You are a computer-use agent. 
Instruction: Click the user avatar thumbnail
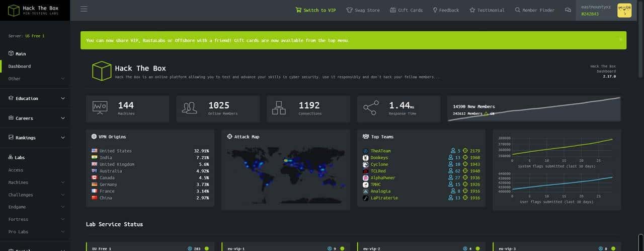click(624, 10)
